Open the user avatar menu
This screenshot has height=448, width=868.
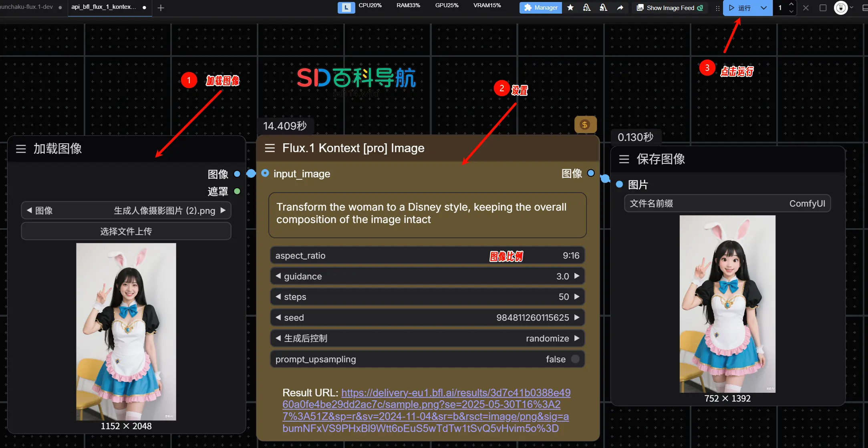click(841, 8)
